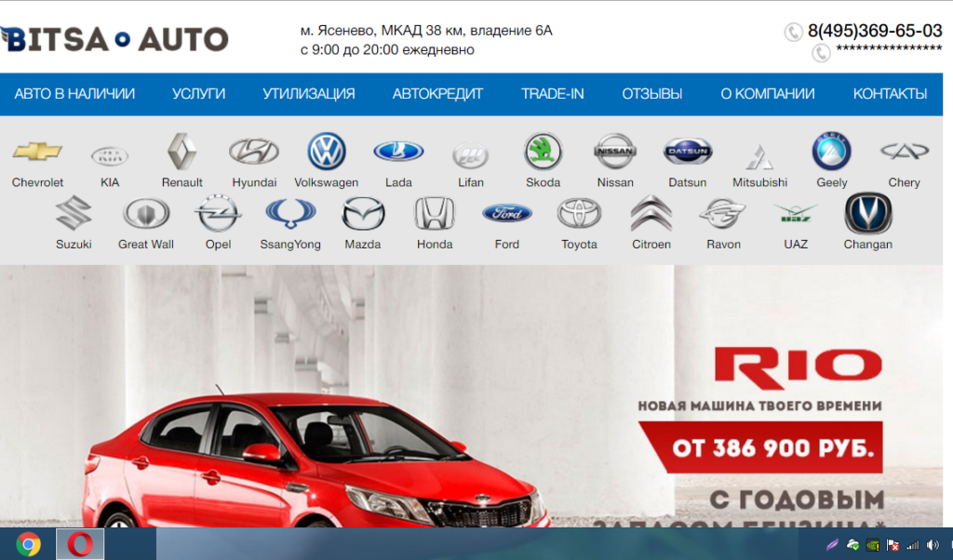This screenshot has height=560, width=953.
Task: Open the Chevrolet brand logo
Action: tap(37, 152)
